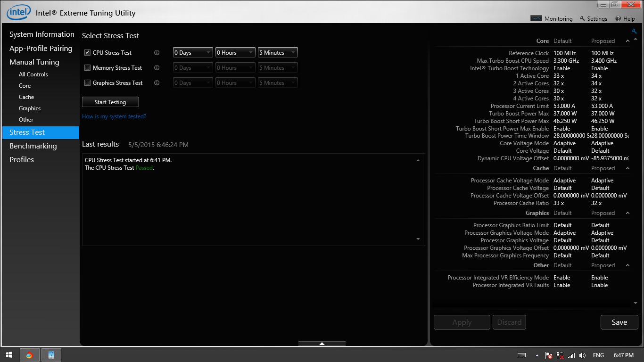
Task: Open the Memory test Minutes dropdown
Action: pos(278,68)
